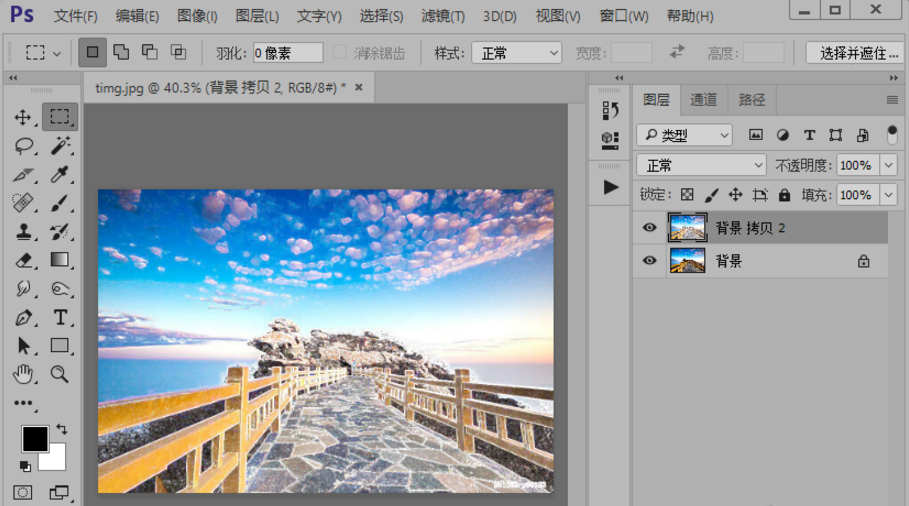Choose Intersect with Selection mode
Screen dimensions: 909x506
(x=178, y=52)
